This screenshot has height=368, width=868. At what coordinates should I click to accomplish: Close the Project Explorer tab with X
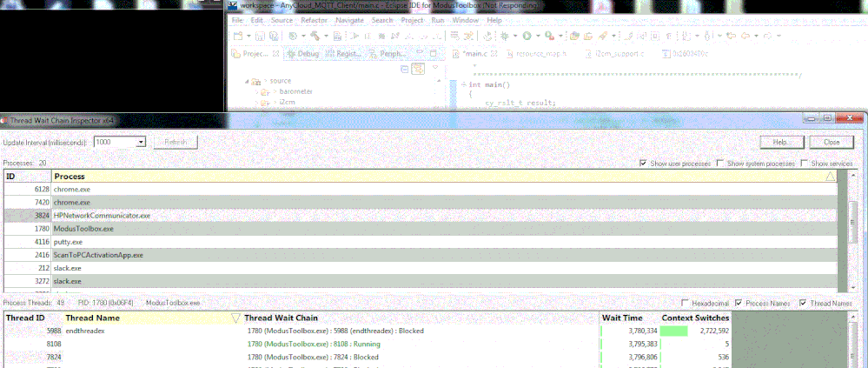tap(275, 54)
